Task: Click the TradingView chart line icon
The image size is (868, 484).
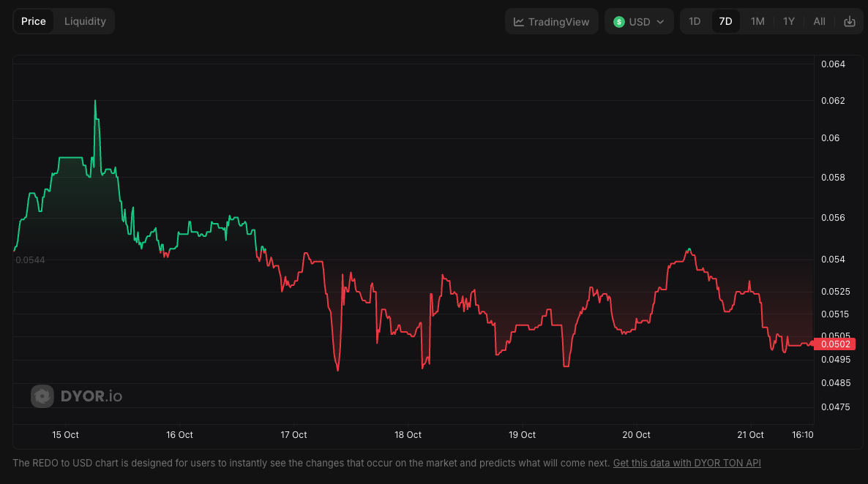Action: click(x=519, y=22)
